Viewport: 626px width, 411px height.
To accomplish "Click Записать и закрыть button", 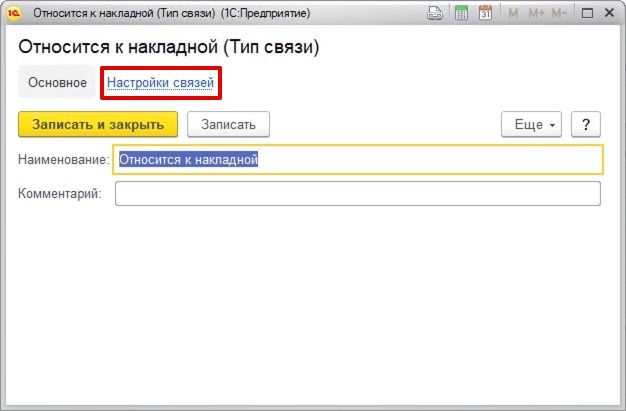I will pos(98,124).
